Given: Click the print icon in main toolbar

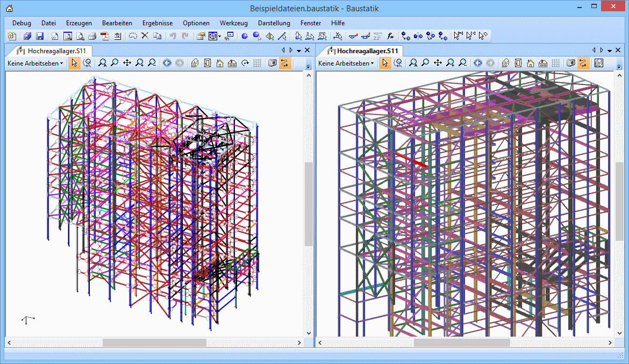Looking at the screenshot, I should pyautogui.click(x=92, y=36).
